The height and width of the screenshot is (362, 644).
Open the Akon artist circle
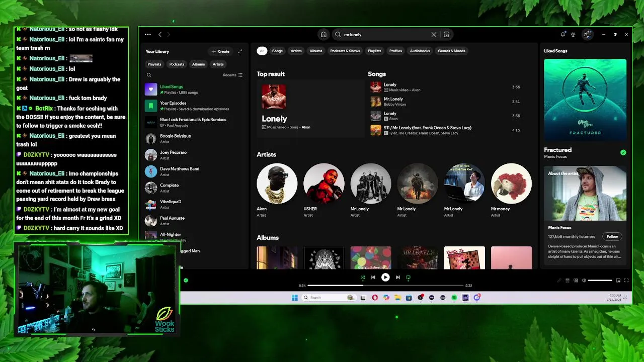point(277,184)
